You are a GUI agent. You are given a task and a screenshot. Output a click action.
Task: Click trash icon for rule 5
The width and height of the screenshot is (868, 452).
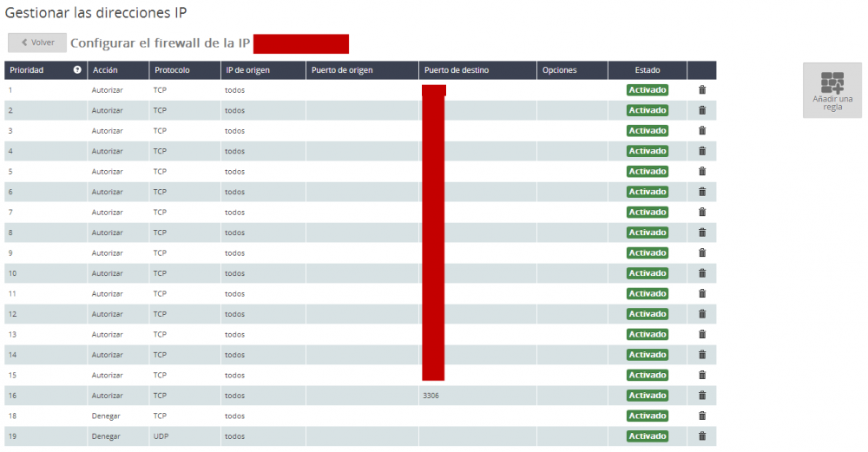pos(702,171)
